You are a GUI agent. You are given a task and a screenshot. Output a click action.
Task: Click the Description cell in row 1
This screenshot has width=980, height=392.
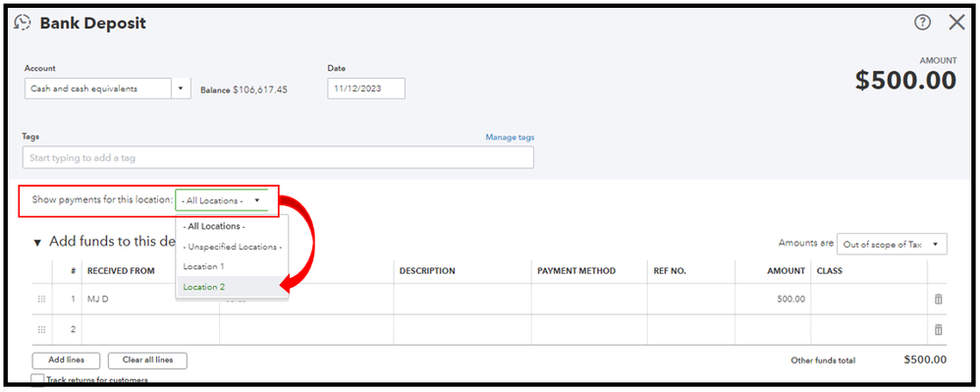point(463,299)
